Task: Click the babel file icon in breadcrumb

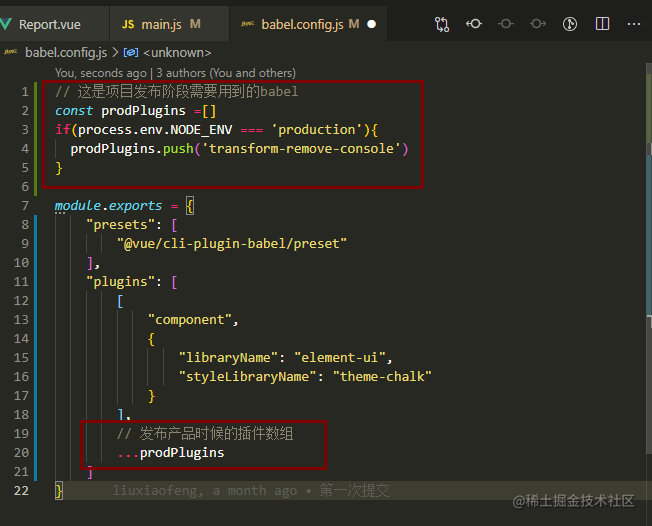Action: (10, 52)
